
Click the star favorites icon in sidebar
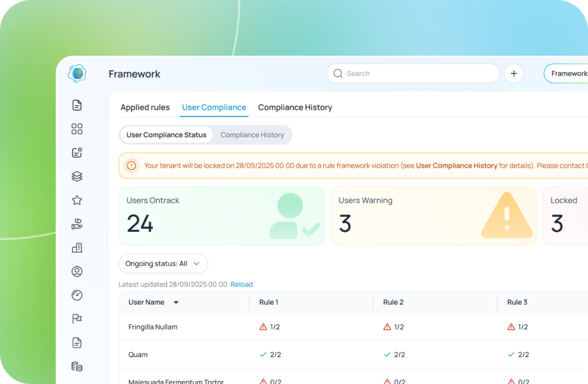77,200
